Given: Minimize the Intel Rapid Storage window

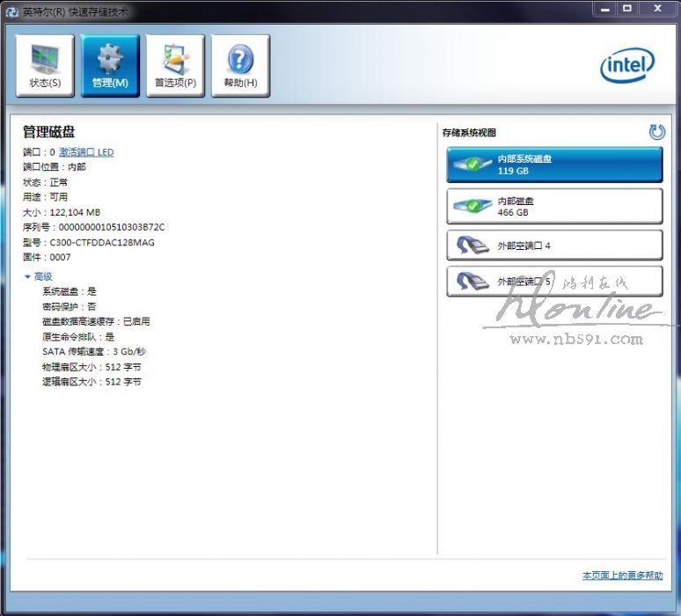Looking at the screenshot, I should pyautogui.click(x=604, y=8).
